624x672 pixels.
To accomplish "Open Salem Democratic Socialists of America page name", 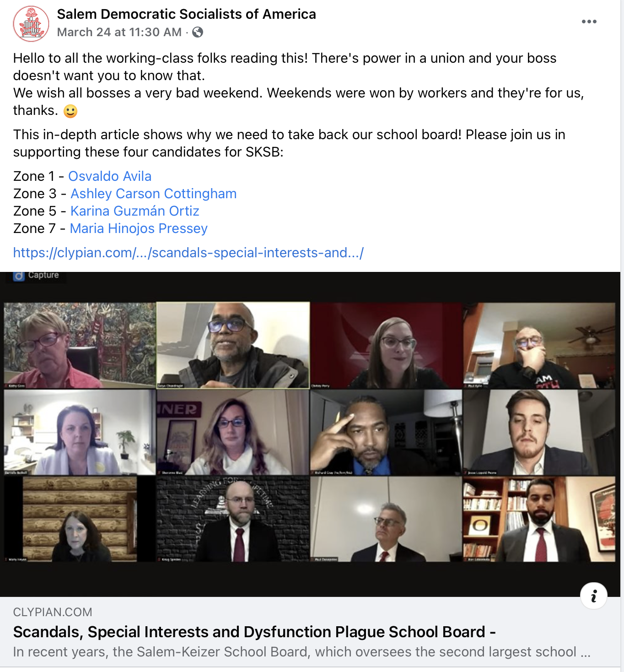I will point(186,14).
